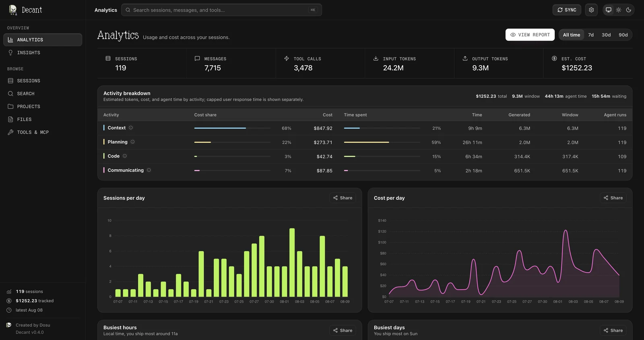Image resolution: width=644 pixels, height=340 pixels.
Task: Click the Search magnifier icon in sidebar
Action: click(10, 94)
